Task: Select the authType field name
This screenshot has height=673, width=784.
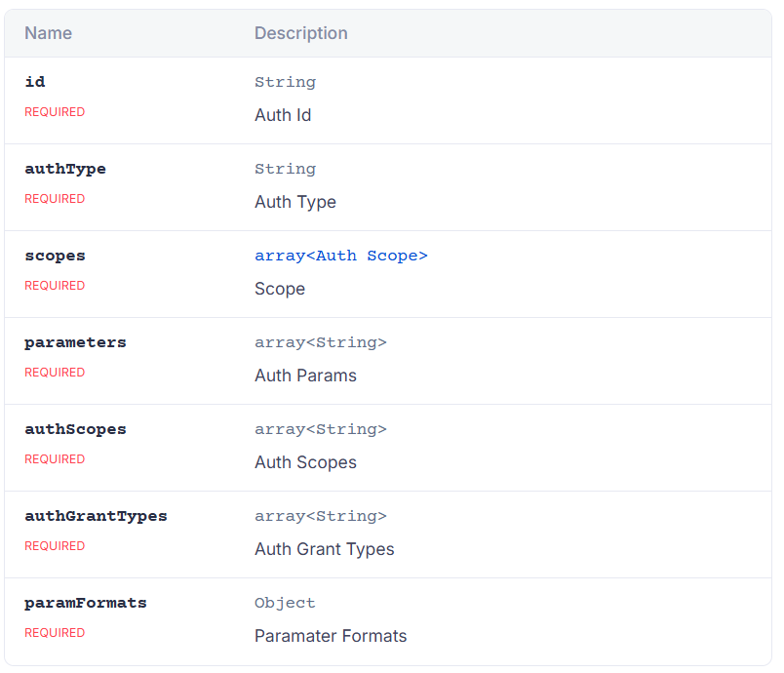Action: 65,169
